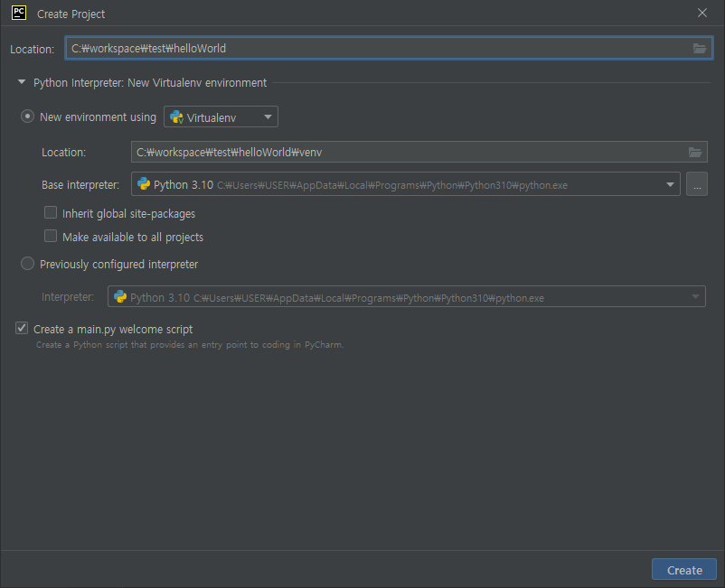Enable Make available to all projects checkbox
725x588 pixels.
point(51,236)
